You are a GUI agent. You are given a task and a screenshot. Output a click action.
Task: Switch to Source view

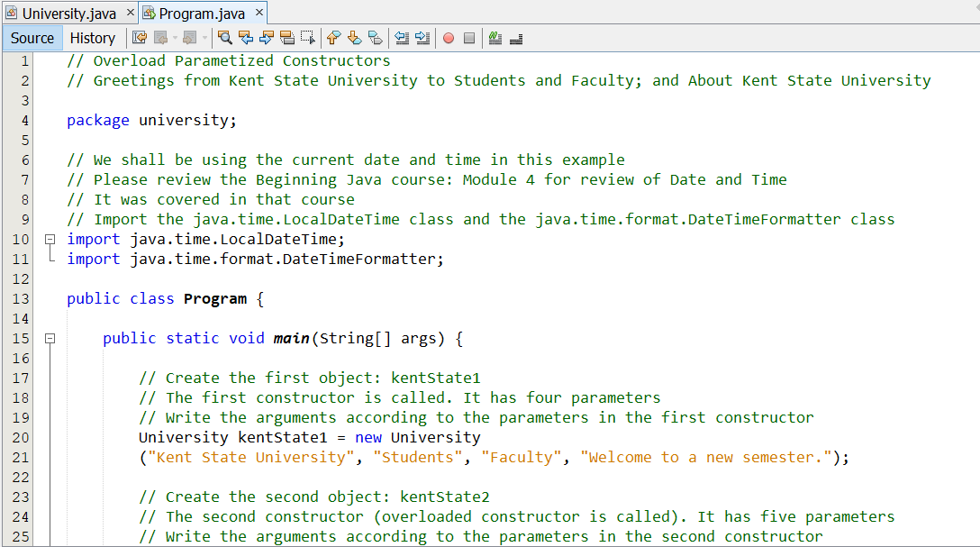[x=32, y=38]
